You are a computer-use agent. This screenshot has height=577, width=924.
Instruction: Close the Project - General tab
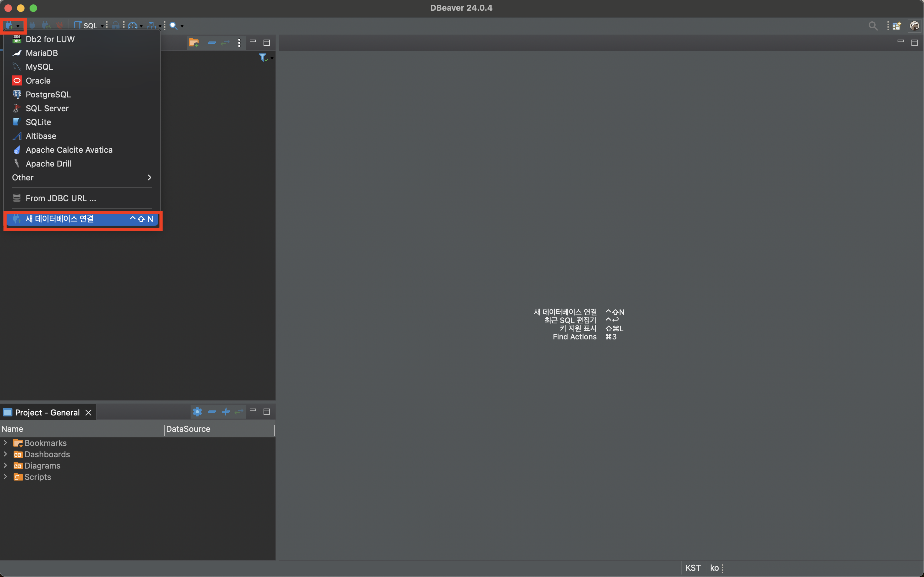tap(89, 413)
